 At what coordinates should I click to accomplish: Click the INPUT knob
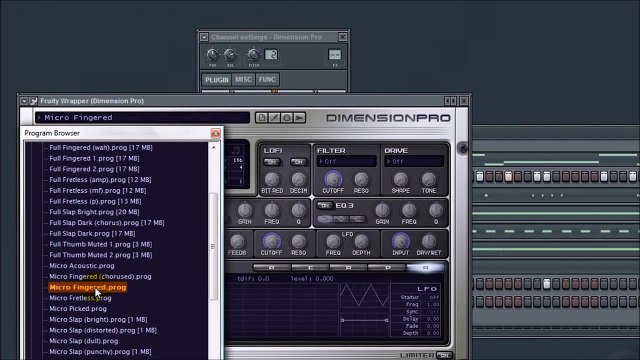pyautogui.click(x=400, y=241)
